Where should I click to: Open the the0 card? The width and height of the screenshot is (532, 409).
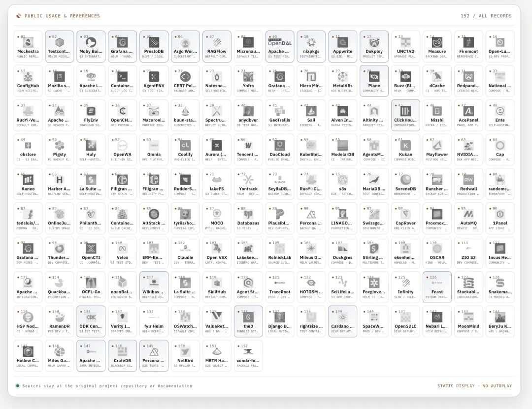pos(248,321)
